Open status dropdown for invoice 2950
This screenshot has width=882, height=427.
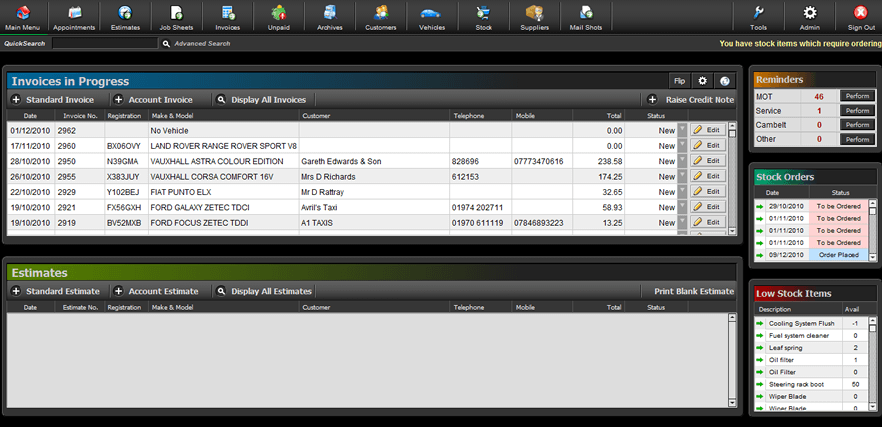pyautogui.click(x=682, y=161)
